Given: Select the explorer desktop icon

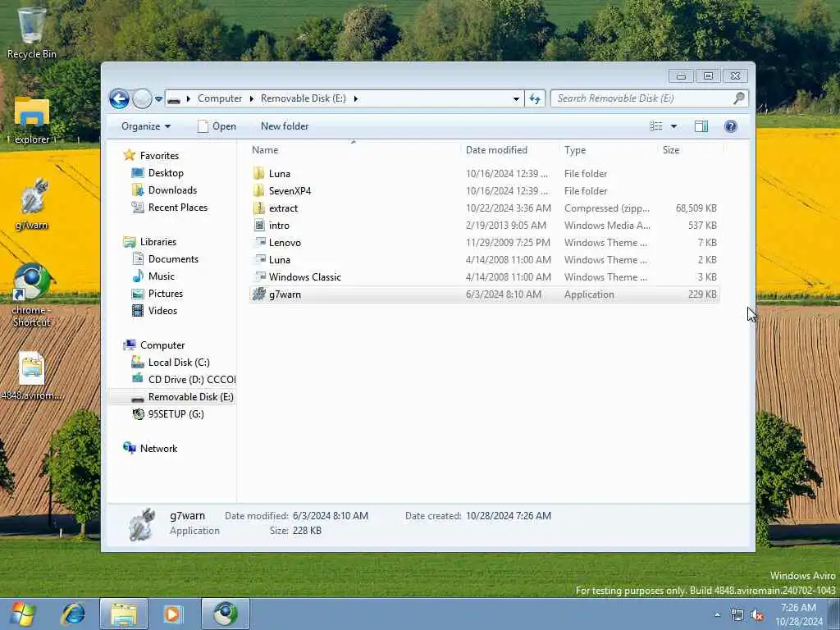Looking at the screenshot, I should pos(32,121).
